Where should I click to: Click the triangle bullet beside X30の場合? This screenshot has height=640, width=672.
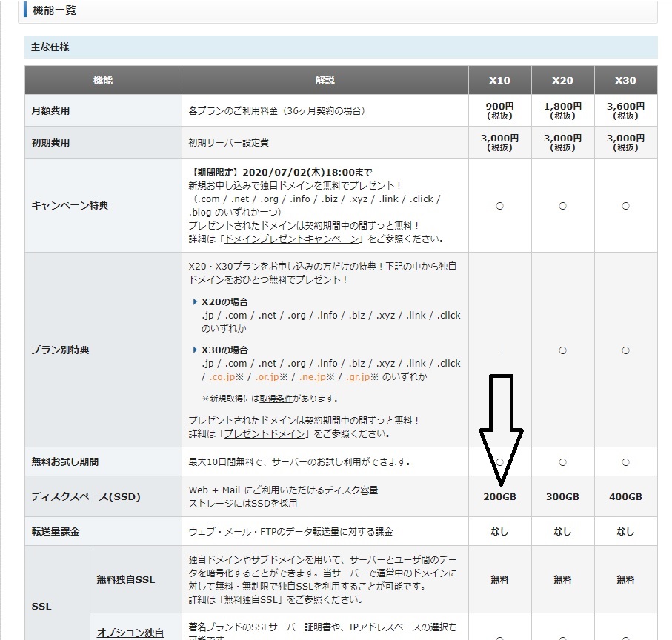(196, 350)
